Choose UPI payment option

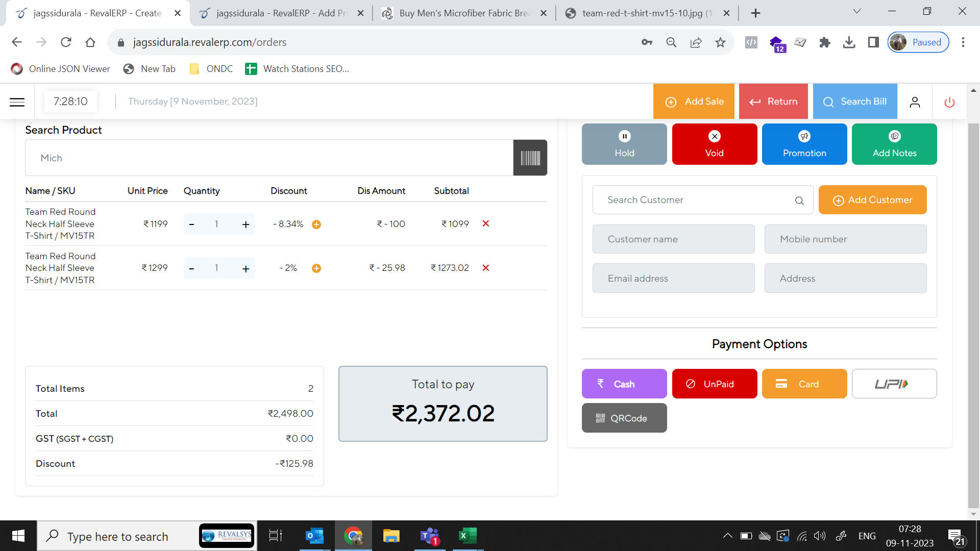point(894,384)
